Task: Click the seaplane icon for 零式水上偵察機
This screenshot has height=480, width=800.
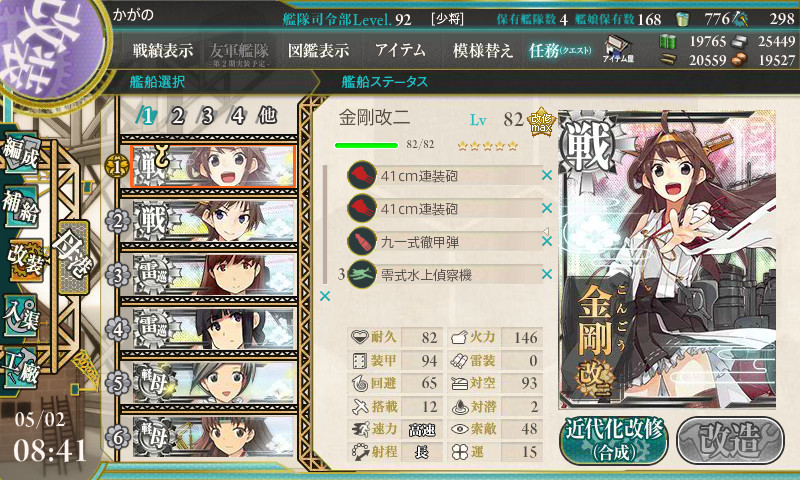Action: point(362,274)
